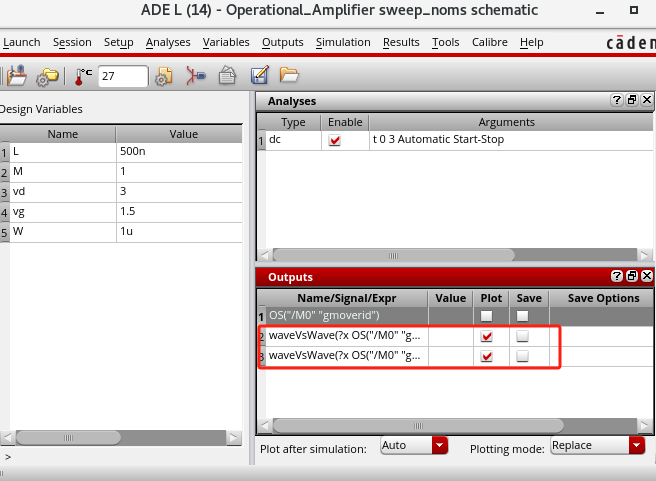Close the Outputs panel

(x=647, y=276)
